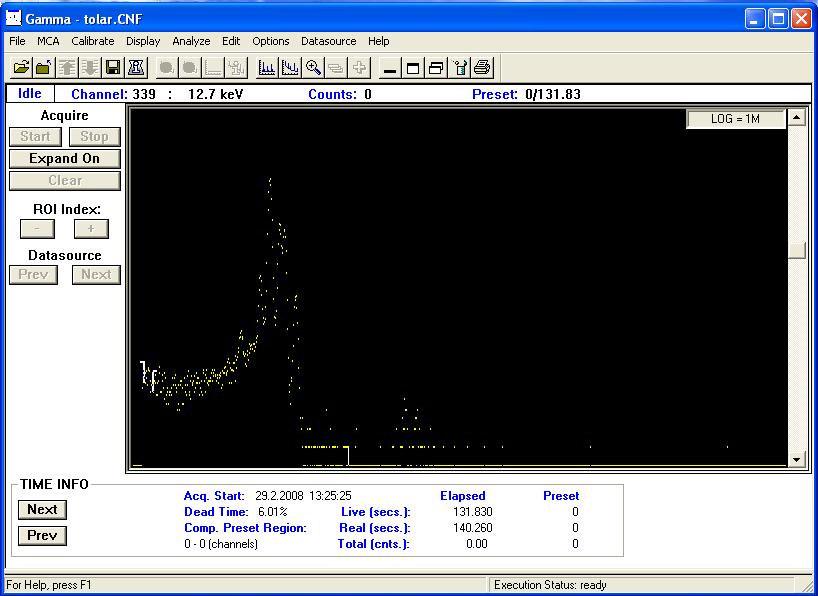Click the beaker toolbar icon
Screen dimensions: 818x596
point(459,68)
